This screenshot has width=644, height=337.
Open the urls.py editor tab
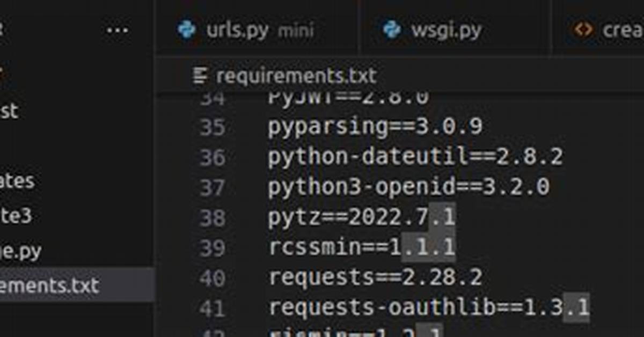tap(257, 30)
